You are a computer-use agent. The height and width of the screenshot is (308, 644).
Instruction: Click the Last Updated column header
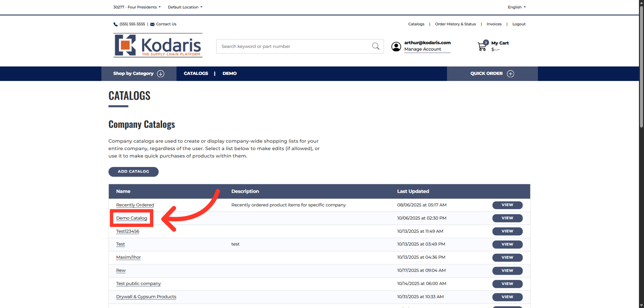click(x=413, y=191)
